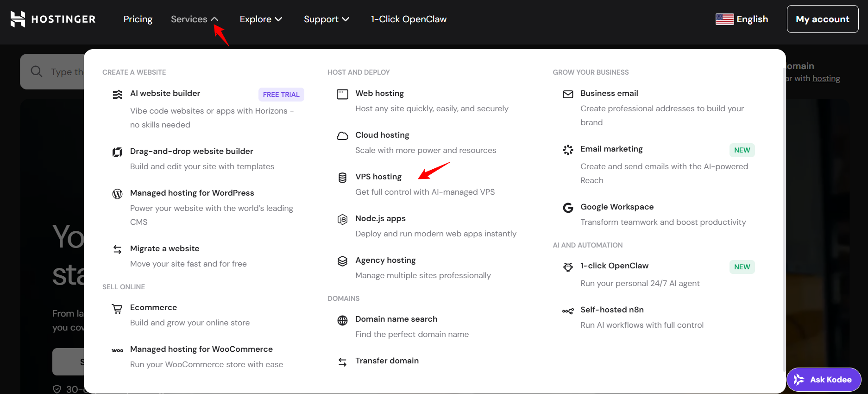Click the domain search input field
868x394 pixels.
pyautogui.click(x=52, y=71)
